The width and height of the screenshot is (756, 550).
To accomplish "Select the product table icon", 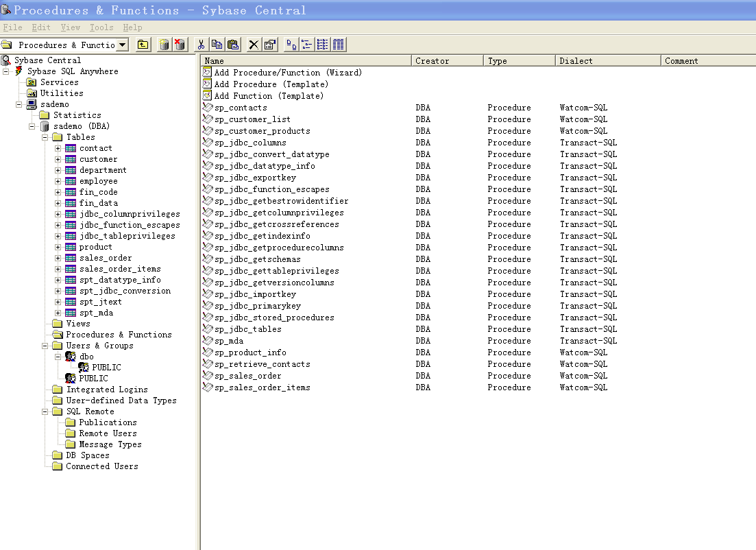I will pyautogui.click(x=71, y=247).
